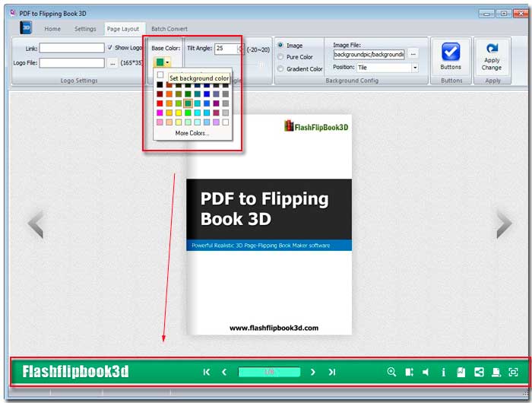
Task: Pick the orange swatch in the second row
Action: click(169, 94)
